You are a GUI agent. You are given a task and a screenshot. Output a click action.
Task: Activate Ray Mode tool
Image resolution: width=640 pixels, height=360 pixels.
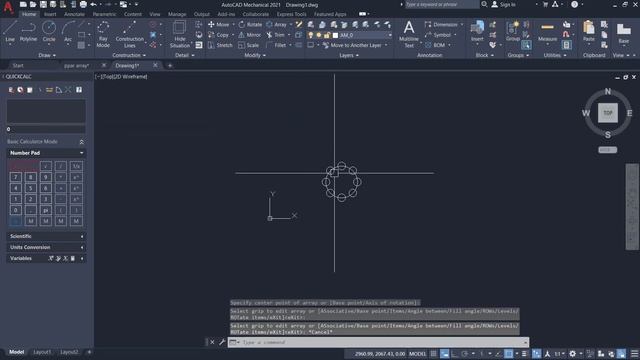tap(103, 34)
